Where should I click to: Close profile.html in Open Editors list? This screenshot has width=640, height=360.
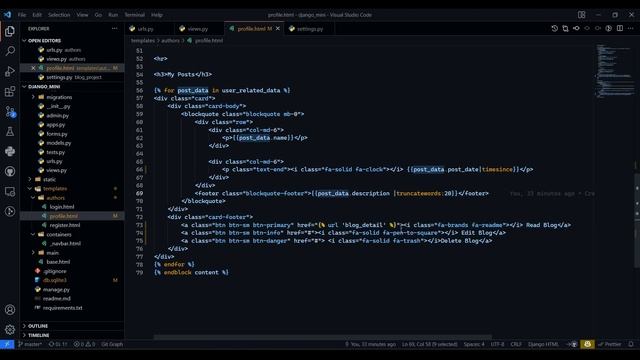pyautogui.click(x=33, y=68)
